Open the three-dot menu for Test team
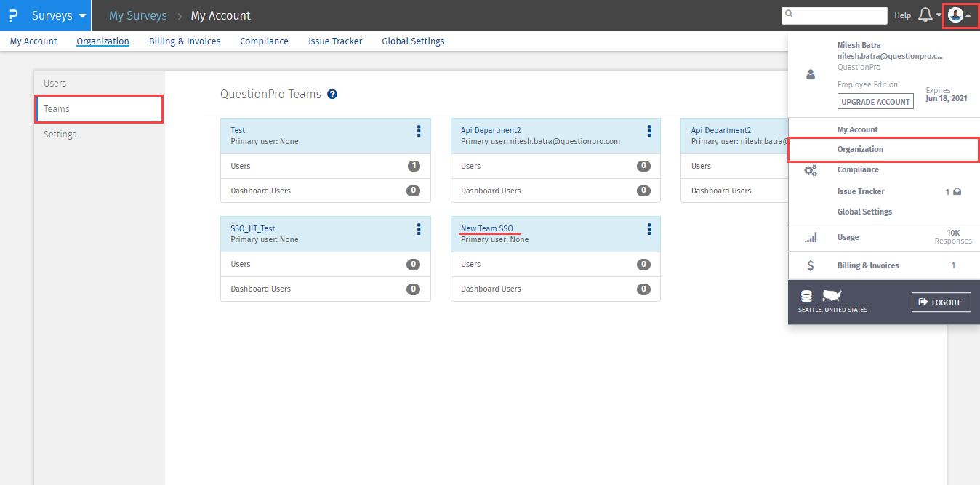This screenshot has width=980, height=485. pos(419,131)
